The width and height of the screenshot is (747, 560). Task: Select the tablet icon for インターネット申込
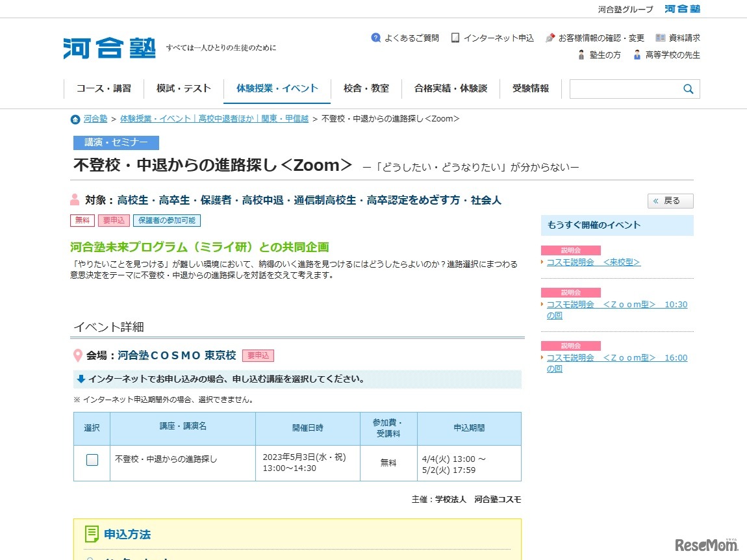coord(457,38)
